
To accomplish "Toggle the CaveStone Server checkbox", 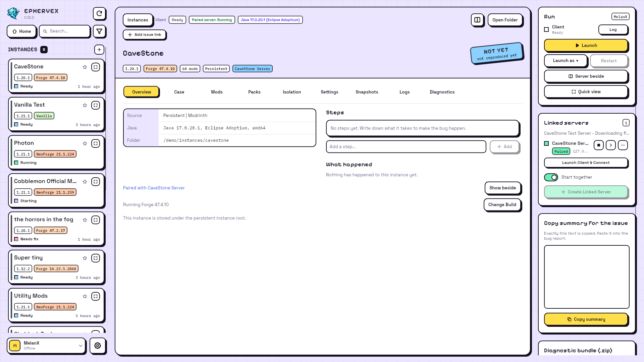I will coord(546,143).
